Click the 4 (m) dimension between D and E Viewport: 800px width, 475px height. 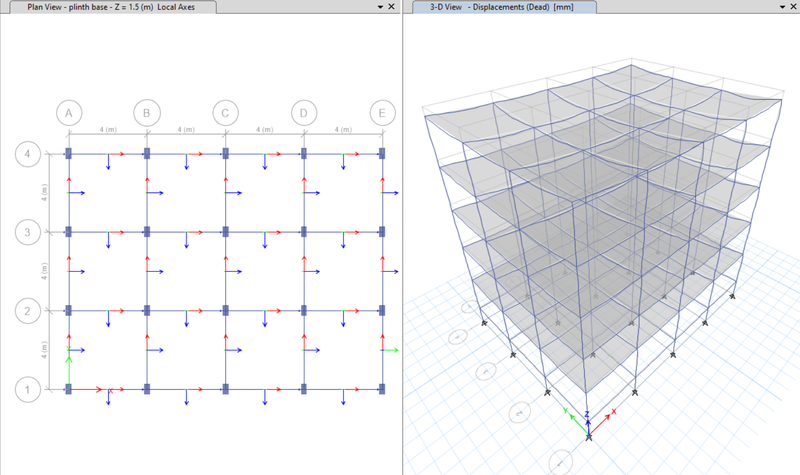pyautogui.click(x=343, y=130)
